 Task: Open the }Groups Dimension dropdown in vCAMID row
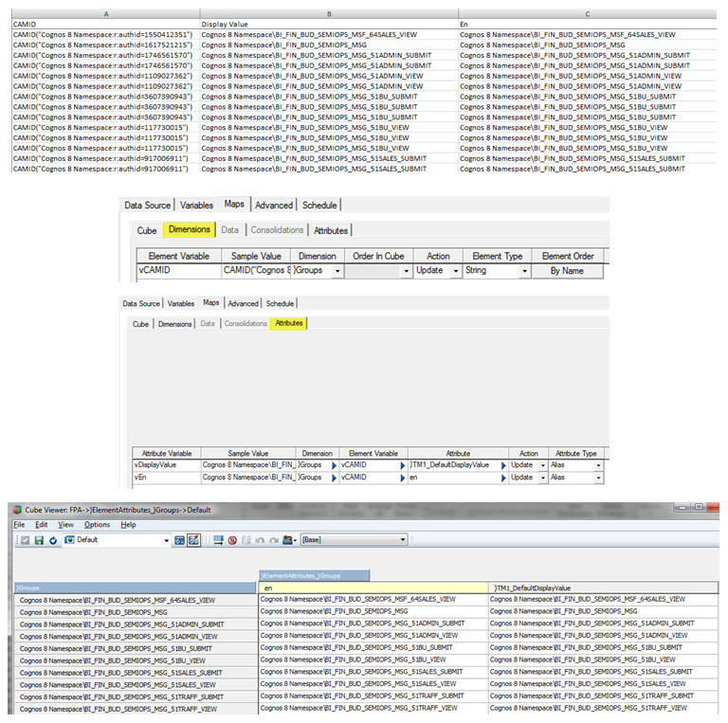[x=337, y=271]
